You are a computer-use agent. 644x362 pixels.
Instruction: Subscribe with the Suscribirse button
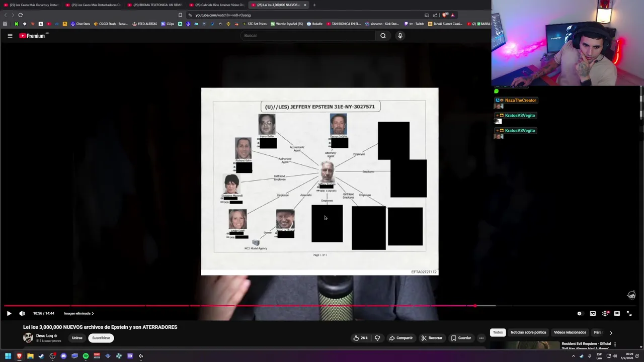(101, 338)
